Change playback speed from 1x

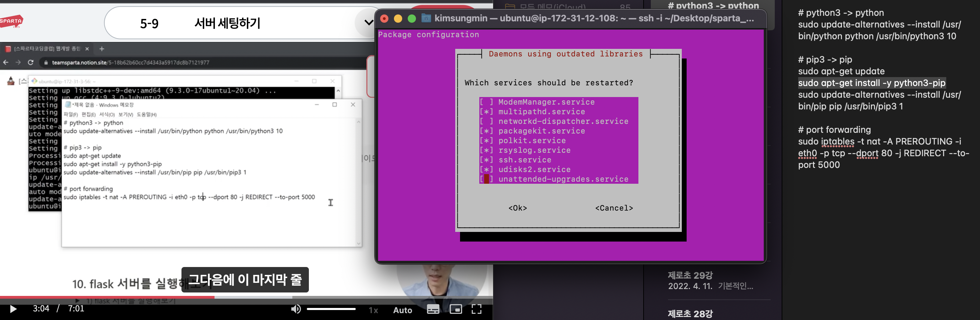pyautogui.click(x=373, y=310)
